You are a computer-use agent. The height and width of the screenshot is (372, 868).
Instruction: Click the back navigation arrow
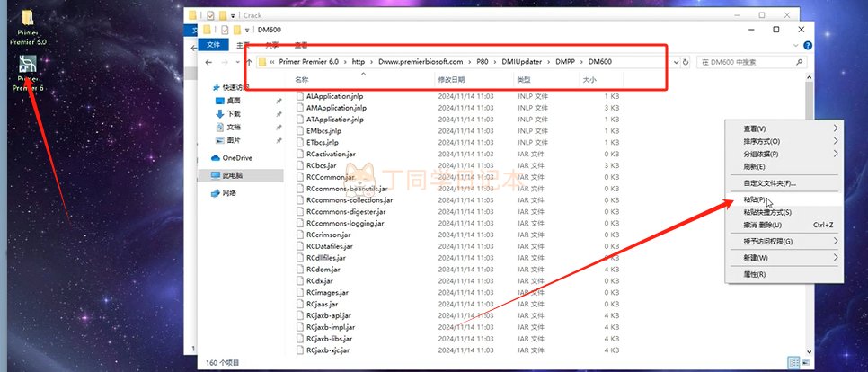point(208,62)
